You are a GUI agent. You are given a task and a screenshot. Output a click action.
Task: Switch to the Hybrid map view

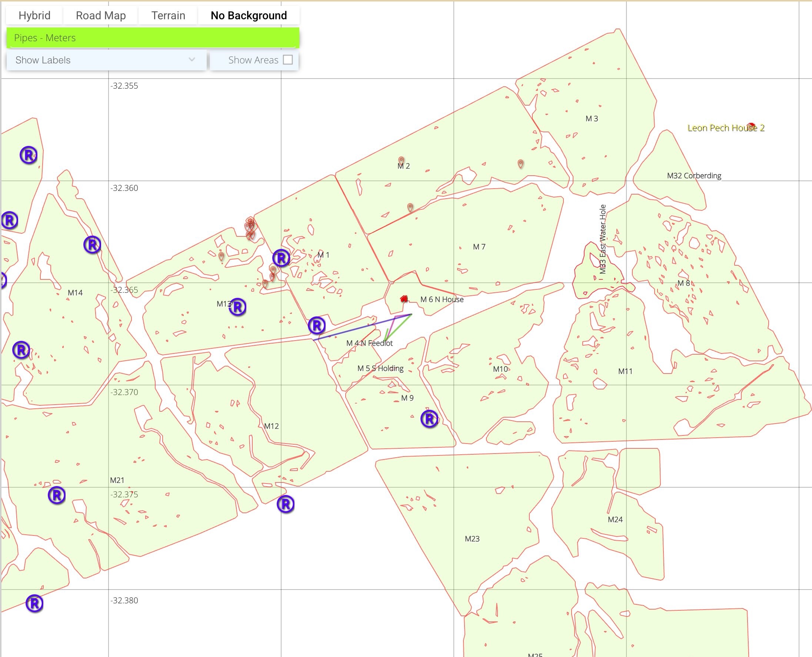click(x=34, y=16)
